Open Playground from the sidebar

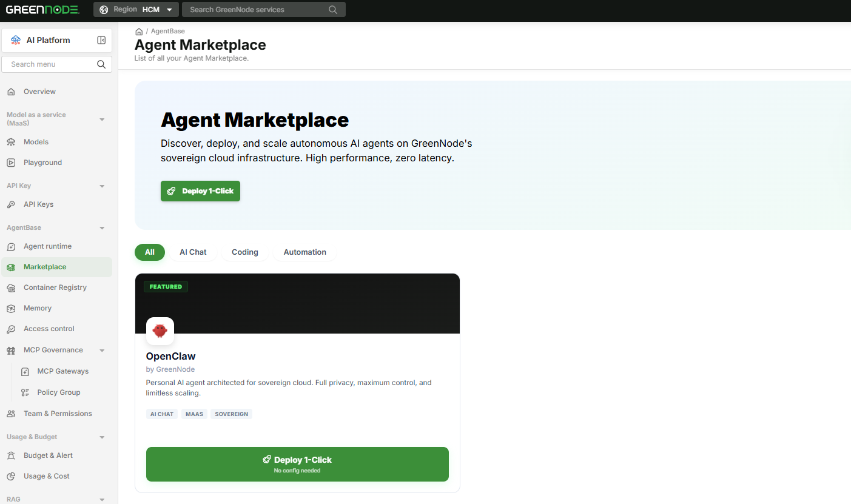coord(57,163)
